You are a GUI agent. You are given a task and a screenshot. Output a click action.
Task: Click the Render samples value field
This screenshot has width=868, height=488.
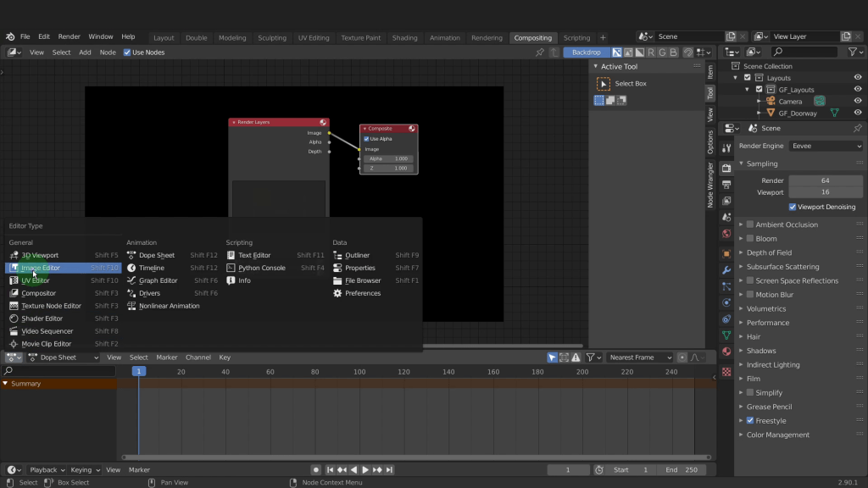[825, 180]
